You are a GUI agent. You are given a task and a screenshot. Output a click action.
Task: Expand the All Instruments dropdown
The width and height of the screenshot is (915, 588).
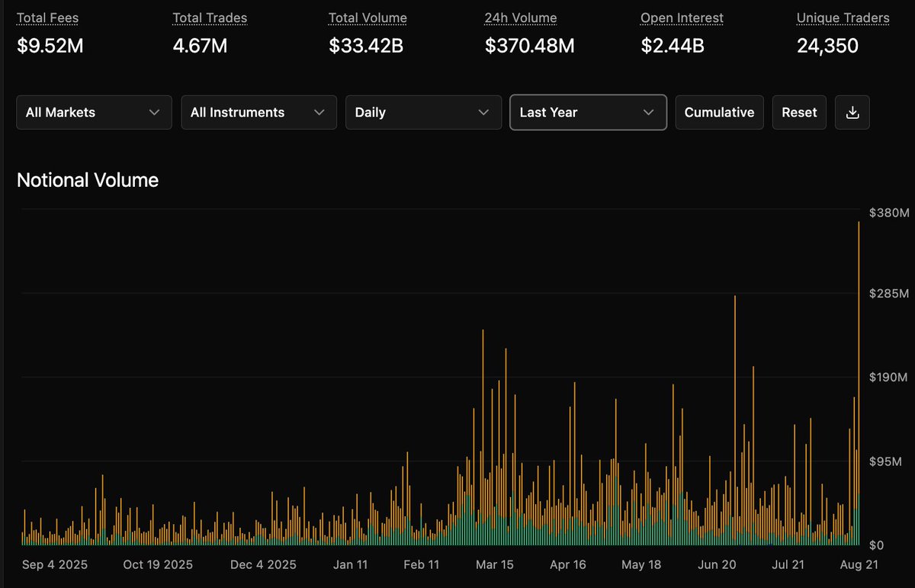(258, 112)
